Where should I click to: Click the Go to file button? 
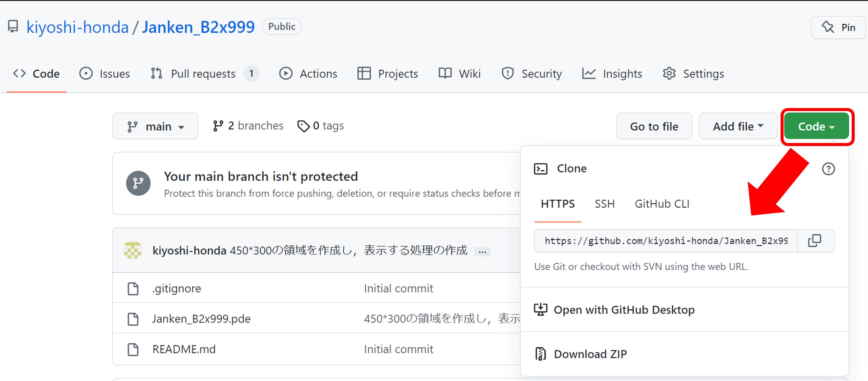654,126
